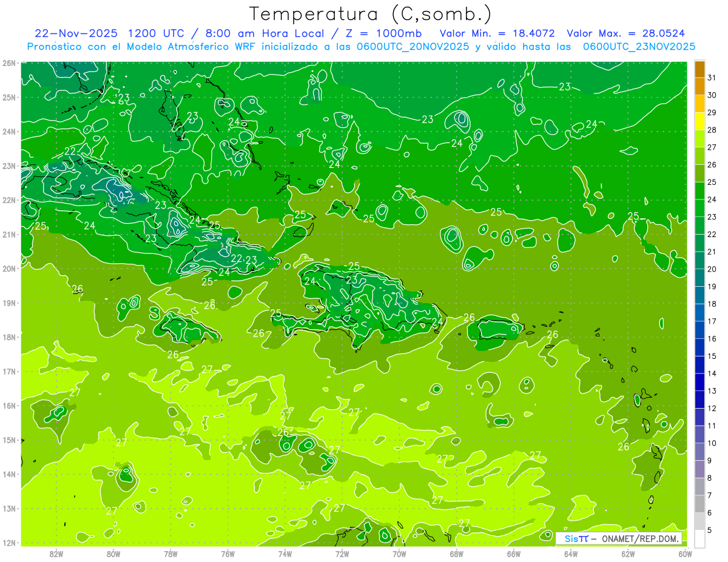Viewport: 728px width, 562px height.
Task: Click the 15N latitude axis label
Action: (8, 440)
